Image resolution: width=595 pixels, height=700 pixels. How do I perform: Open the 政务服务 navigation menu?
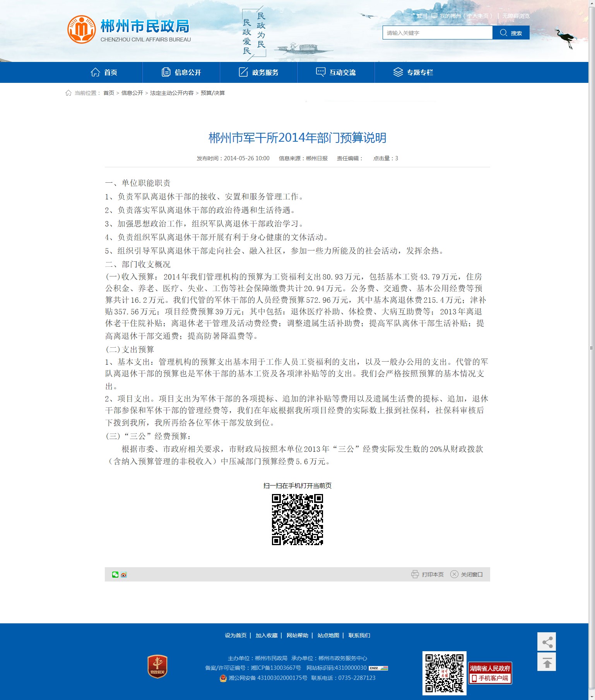coord(259,72)
